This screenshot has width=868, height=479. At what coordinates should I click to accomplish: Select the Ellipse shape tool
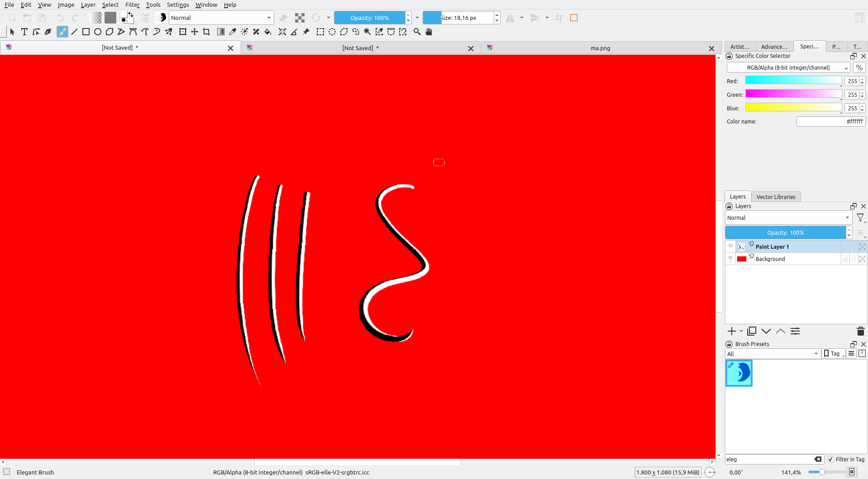[97, 32]
